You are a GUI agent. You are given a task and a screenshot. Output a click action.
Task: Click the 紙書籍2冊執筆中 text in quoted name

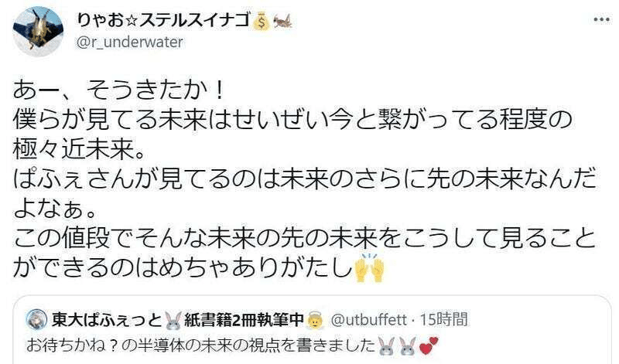pyautogui.click(x=244, y=319)
